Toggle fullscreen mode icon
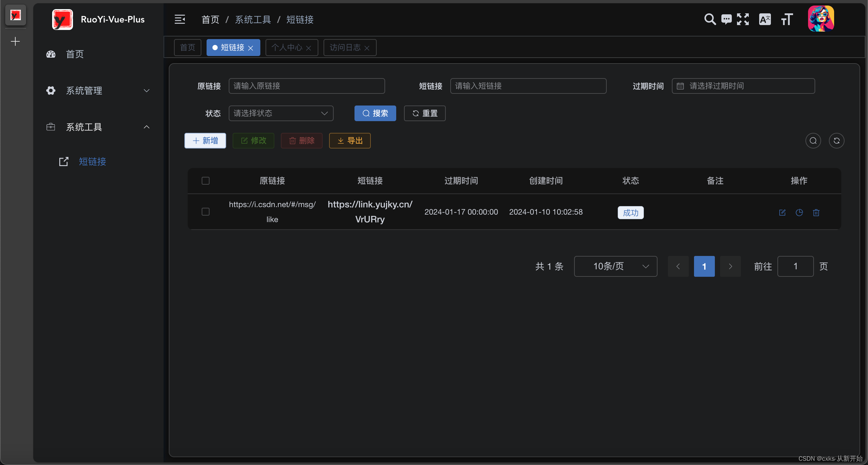Viewport: 868px width, 465px height. [x=743, y=19]
